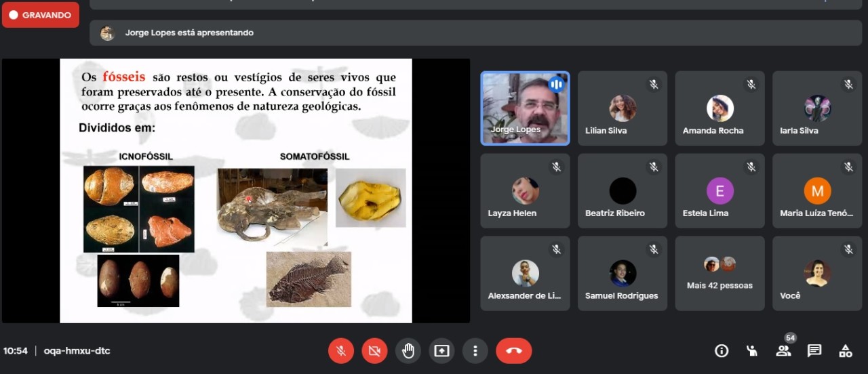The image size is (868, 374).
Task: Show the participants list with 54 badge
Action: pyautogui.click(x=783, y=351)
